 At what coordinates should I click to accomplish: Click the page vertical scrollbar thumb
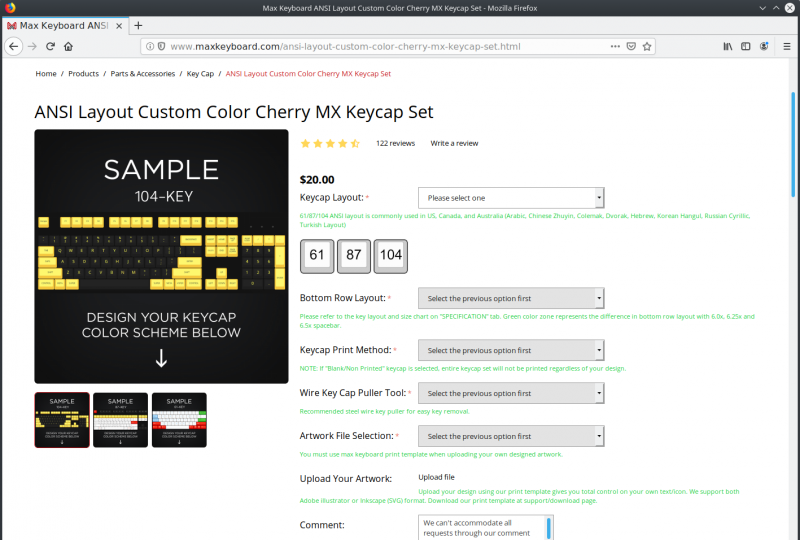point(793,144)
